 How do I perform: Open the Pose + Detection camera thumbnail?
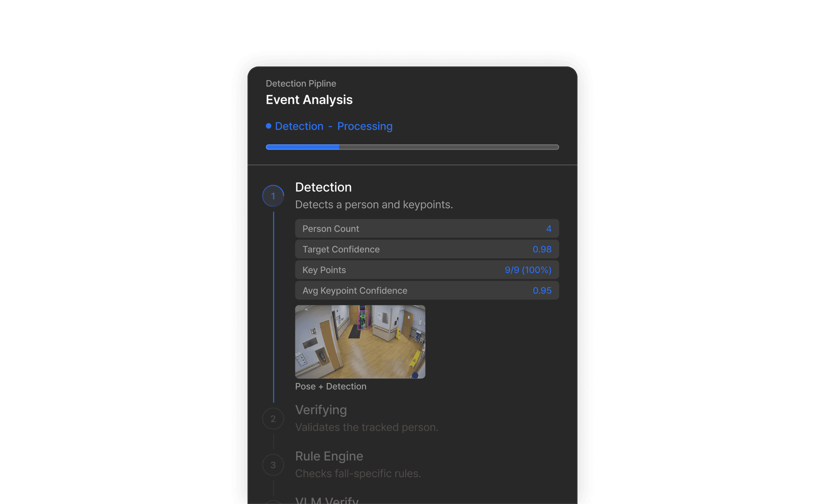pyautogui.click(x=360, y=342)
